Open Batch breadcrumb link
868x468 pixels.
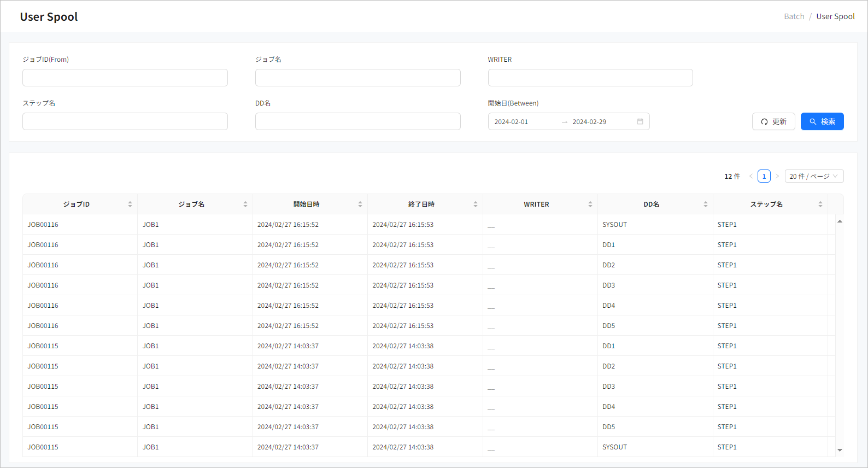coord(794,16)
